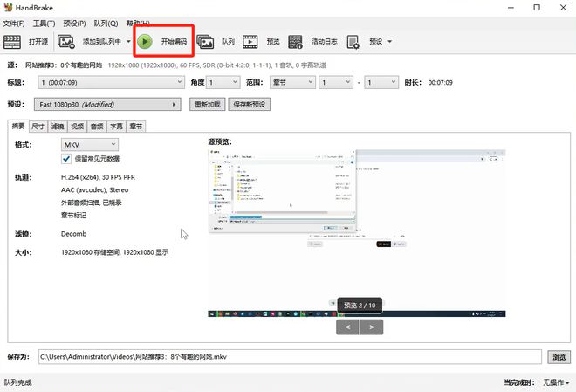Screen dimensions: 576x392
Task: Expand the Add to Queue dropdown arrow
Action: tap(128, 42)
